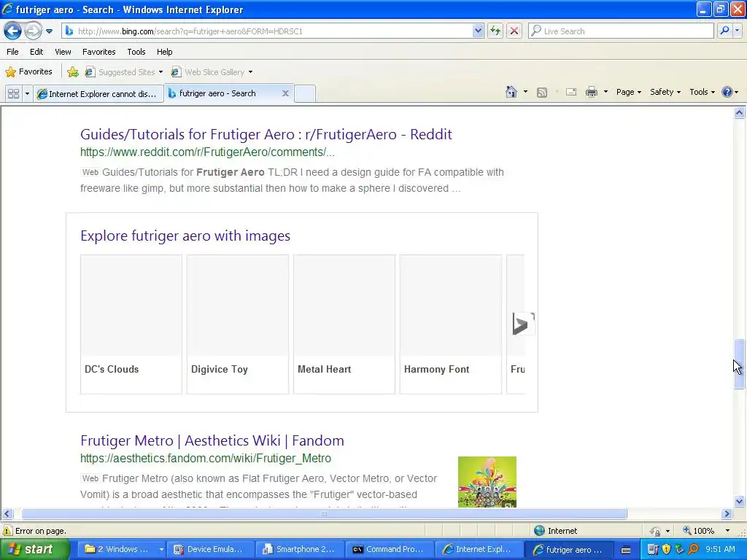747x560 pixels.
Task: Refresh the page with the green arrows icon
Action: click(495, 31)
